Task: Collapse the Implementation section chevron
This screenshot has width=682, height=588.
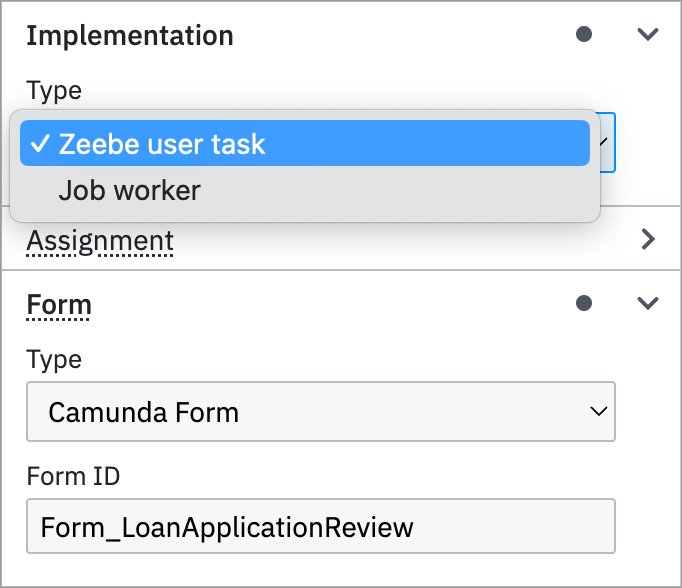Action: click(x=648, y=34)
